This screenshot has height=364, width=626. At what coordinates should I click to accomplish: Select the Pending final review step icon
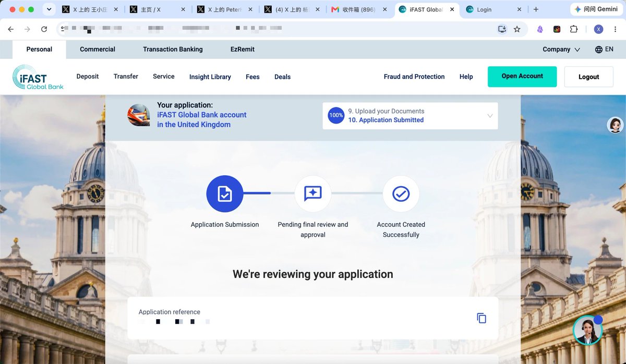[313, 194]
